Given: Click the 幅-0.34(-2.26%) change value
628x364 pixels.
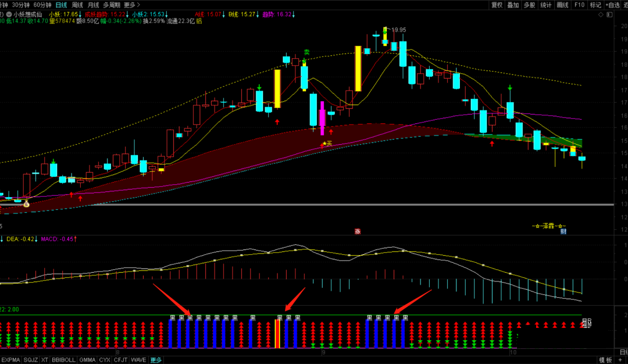Looking at the screenshot, I should (121, 21).
